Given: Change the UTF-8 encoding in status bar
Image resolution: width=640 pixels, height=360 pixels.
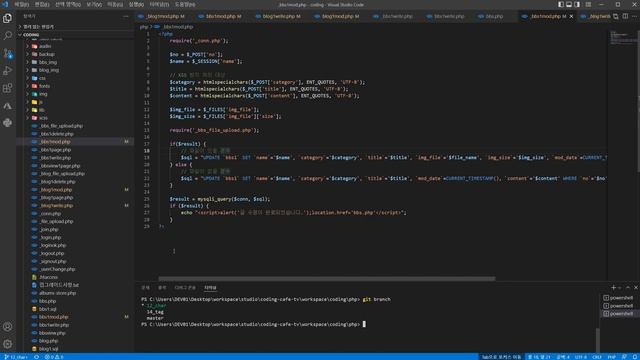Looking at the screenshot, I should [x=580, y=357].
